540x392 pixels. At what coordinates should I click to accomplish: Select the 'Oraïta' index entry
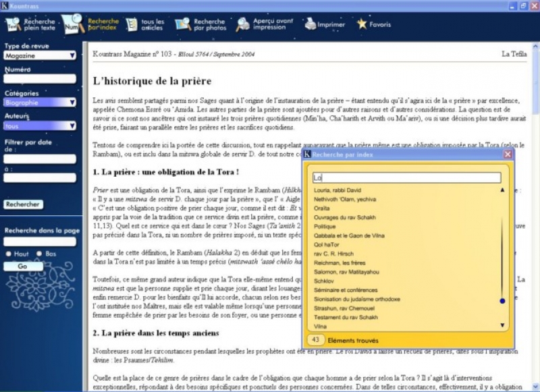click(322, 208)
